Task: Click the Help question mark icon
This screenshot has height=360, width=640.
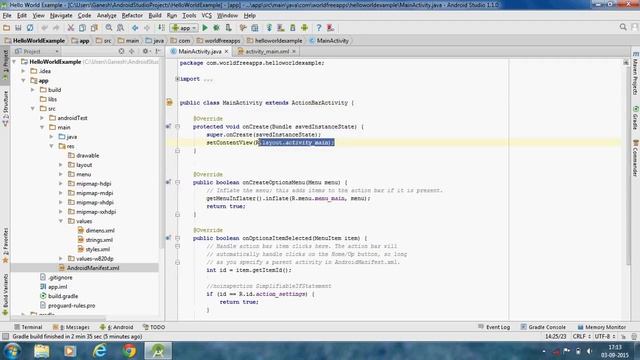Action: click(x=319, y=28)
